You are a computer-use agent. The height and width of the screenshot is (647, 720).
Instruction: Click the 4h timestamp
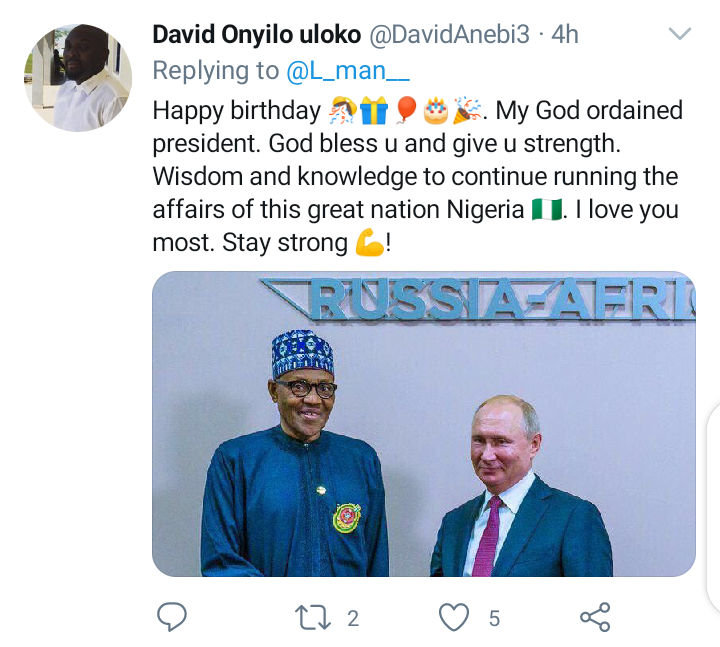(566, 35)
